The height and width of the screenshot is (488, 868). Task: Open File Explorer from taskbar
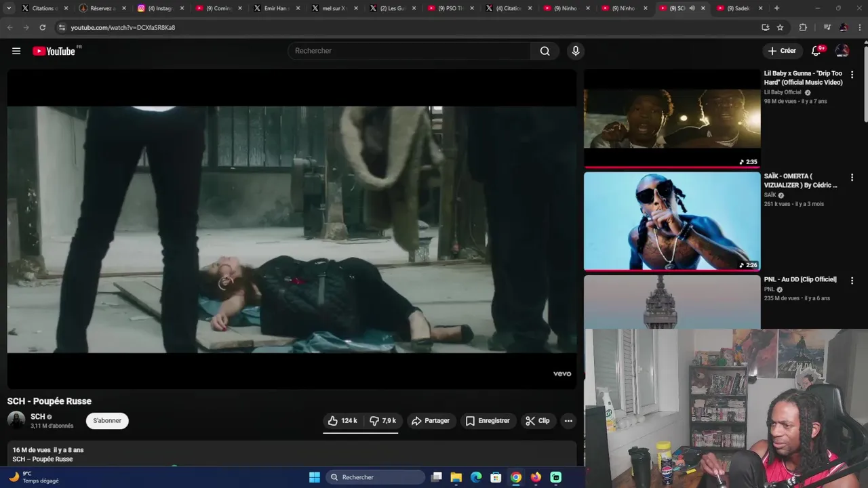456,477
